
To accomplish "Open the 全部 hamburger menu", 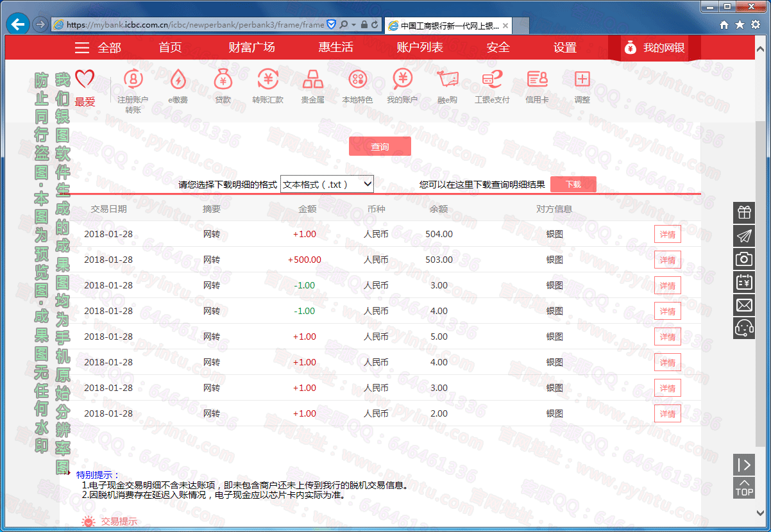I will tap(97, 47).
